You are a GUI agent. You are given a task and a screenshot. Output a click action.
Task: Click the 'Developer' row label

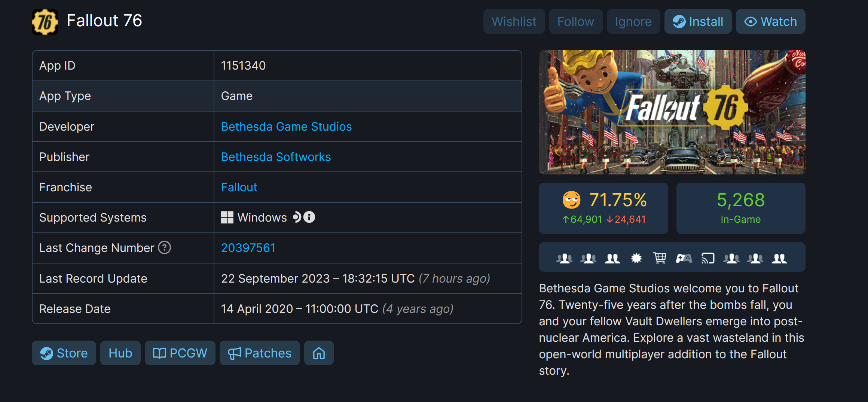pyautogui.click(x=67, y=127)
